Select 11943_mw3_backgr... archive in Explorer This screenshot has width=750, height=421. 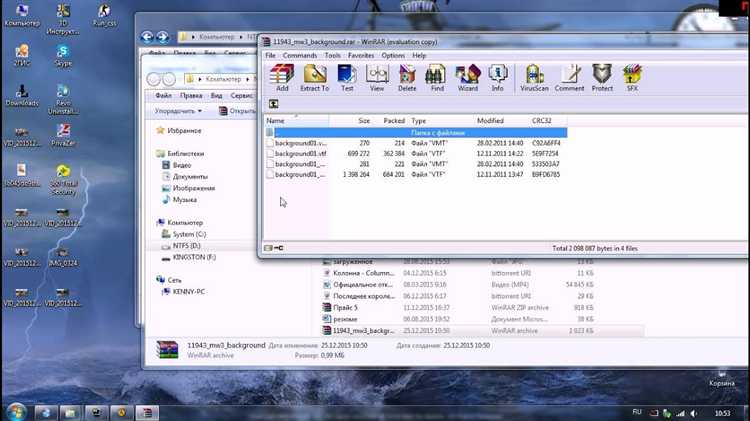(364, 331)
